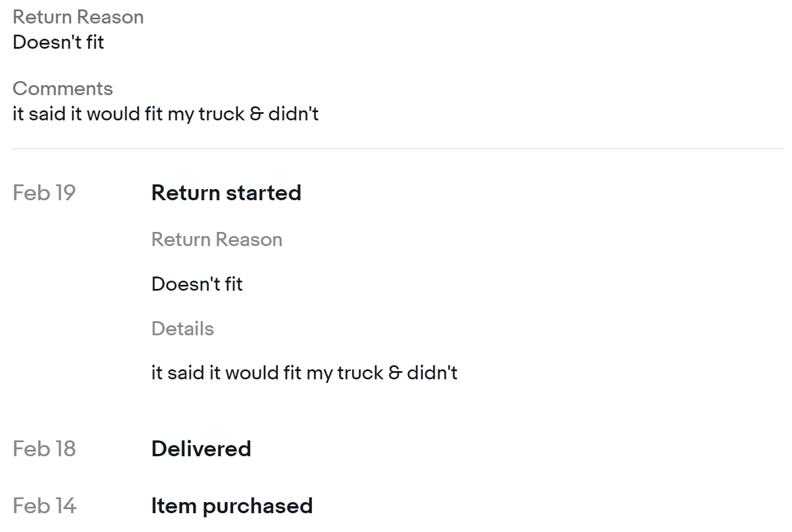Click the ampersand in the Comments text
Viewport: 792px width, 532px height.
[257, 114]
